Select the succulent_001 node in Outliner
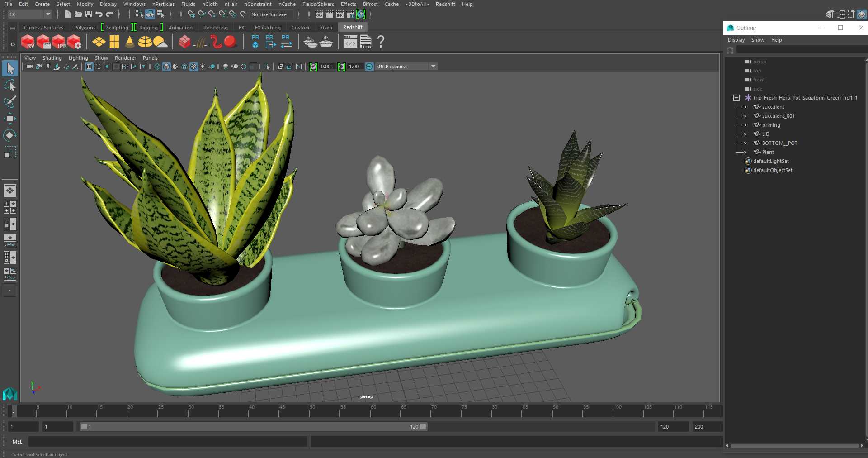This screenshot has width=868, height=458. click(x=778, y=116)
